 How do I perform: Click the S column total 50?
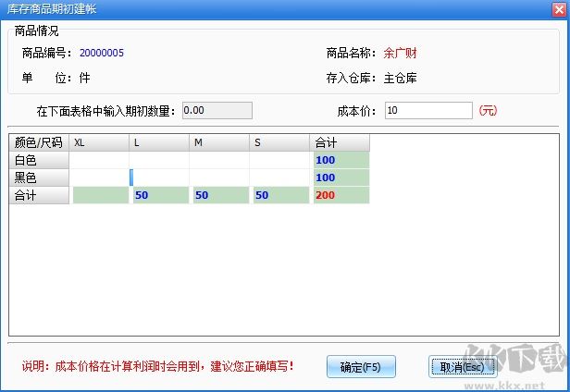(x=281, y=195)
